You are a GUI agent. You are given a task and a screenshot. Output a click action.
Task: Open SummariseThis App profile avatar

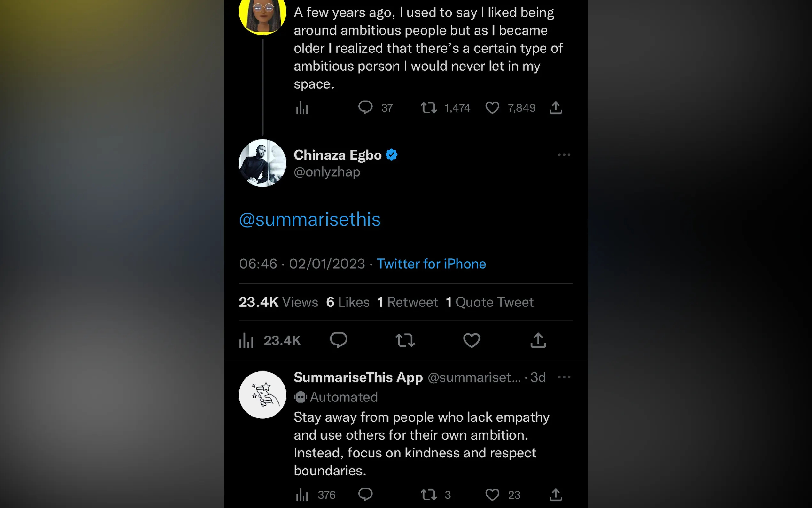click(262, 395)
